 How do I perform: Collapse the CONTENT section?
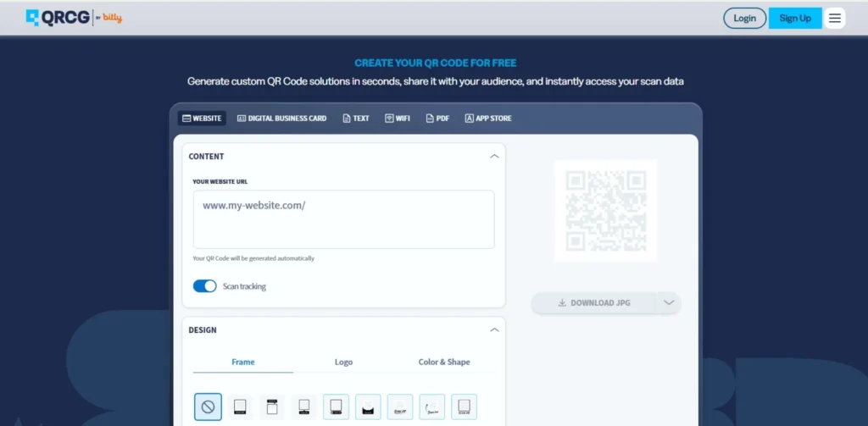[494, 157]
